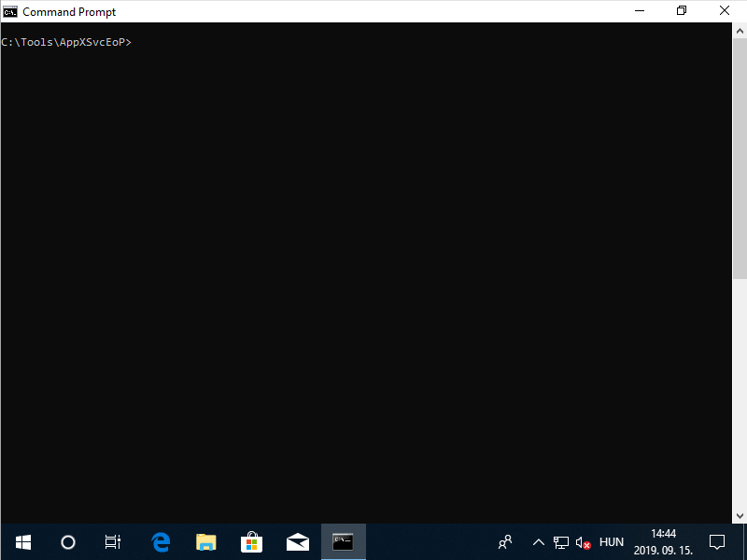Click the muted volume tray icon
747x560 pixels.
583,542
